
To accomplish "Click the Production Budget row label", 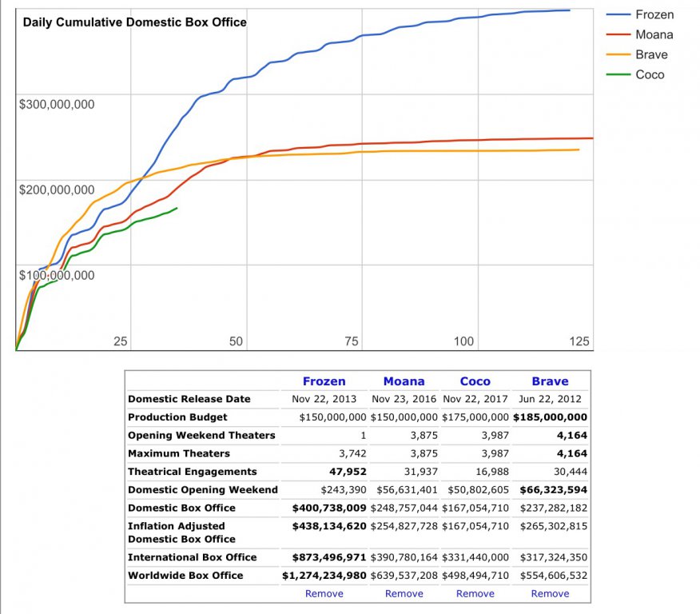I will 177,417.
